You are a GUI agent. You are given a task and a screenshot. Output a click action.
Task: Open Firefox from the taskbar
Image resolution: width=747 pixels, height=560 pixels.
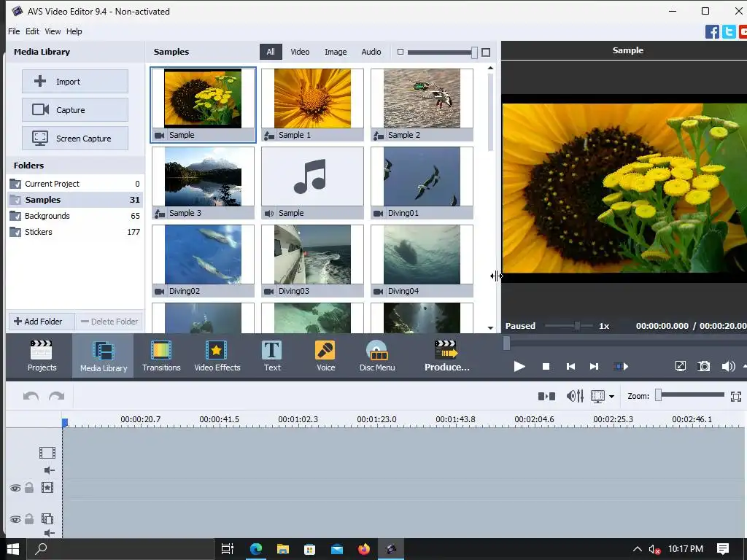[x=364, y=549]
